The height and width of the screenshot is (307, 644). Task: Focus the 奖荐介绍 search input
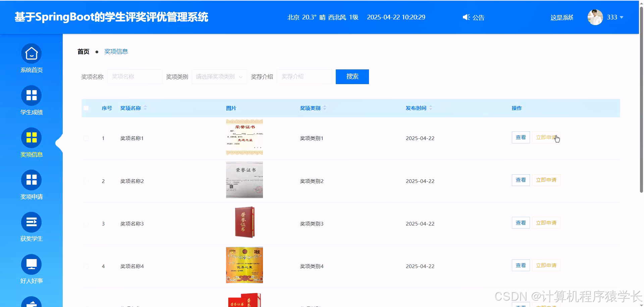(304, 77)
